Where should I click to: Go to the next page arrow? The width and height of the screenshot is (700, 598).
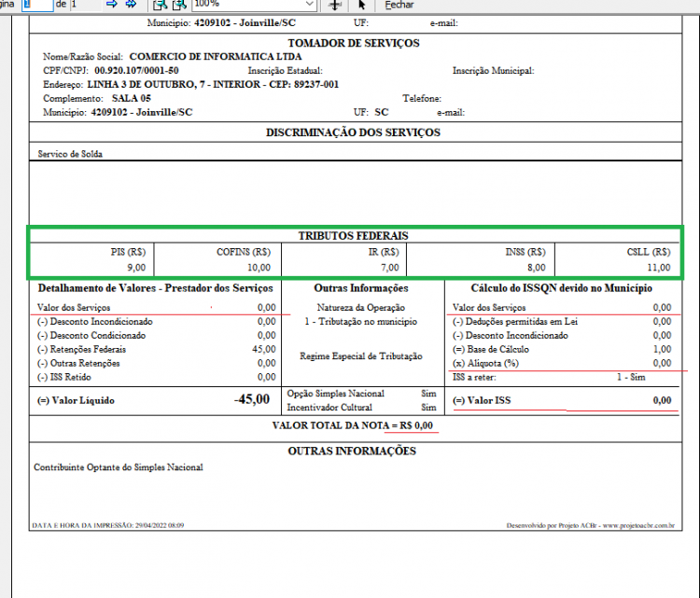pos(112,4)
